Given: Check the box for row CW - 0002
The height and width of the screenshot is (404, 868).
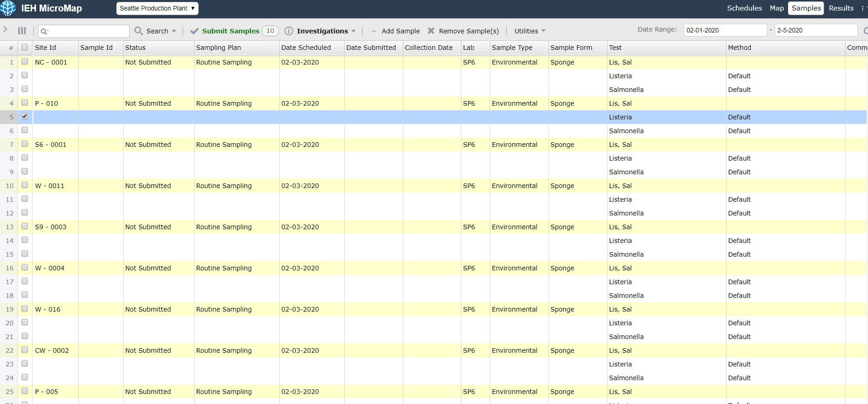Looking at the screenshot, I should tap(25, 350).
